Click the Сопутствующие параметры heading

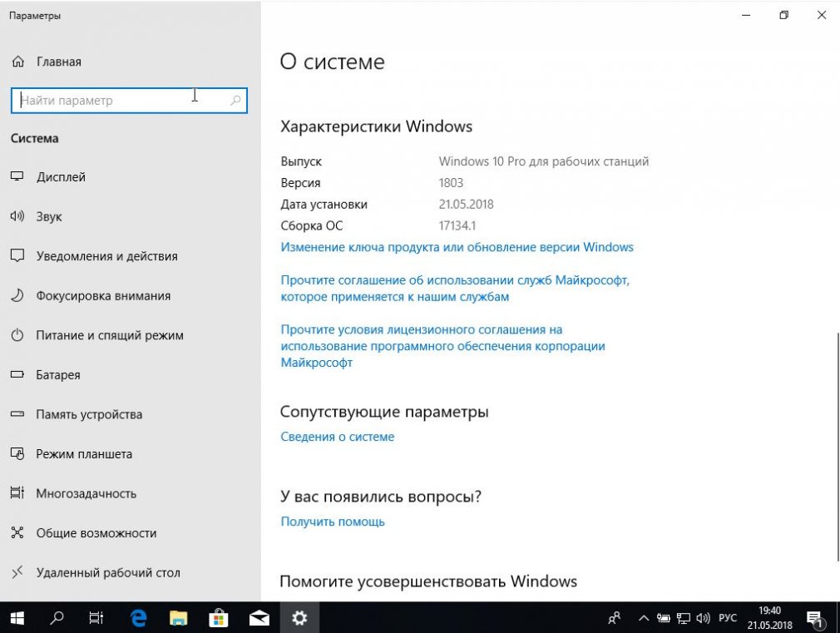click(x=384, y=412)
